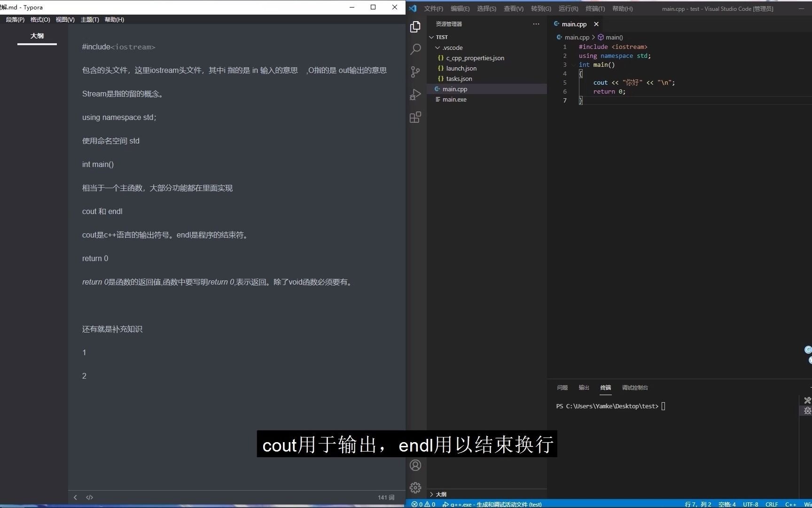Open VS Code account icon near bottom sidebar
Screen dimensions: 812x508
point(415,465)
